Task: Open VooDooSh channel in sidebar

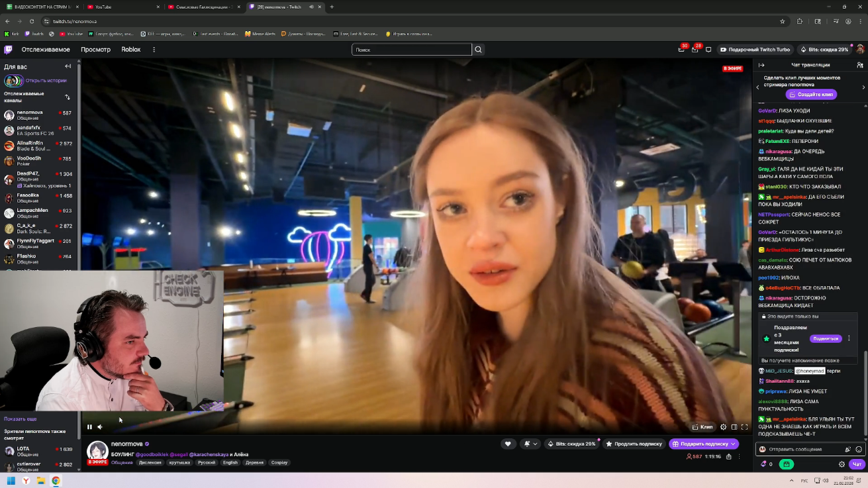Action: [40, 161]
